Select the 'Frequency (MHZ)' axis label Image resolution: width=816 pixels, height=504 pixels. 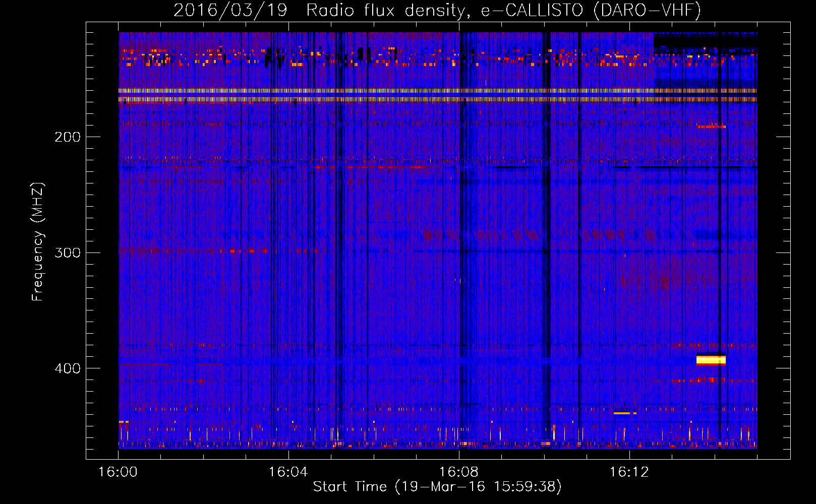coord(38,242)
